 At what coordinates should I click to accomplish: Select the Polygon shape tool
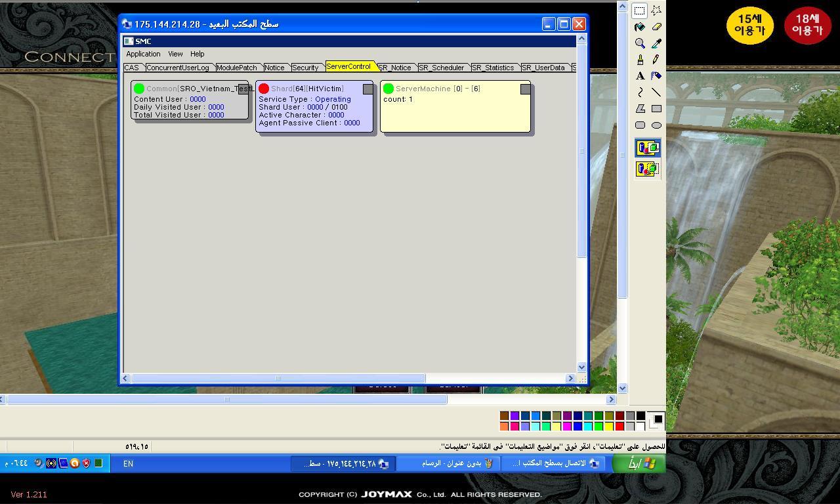tap(640, 109)
